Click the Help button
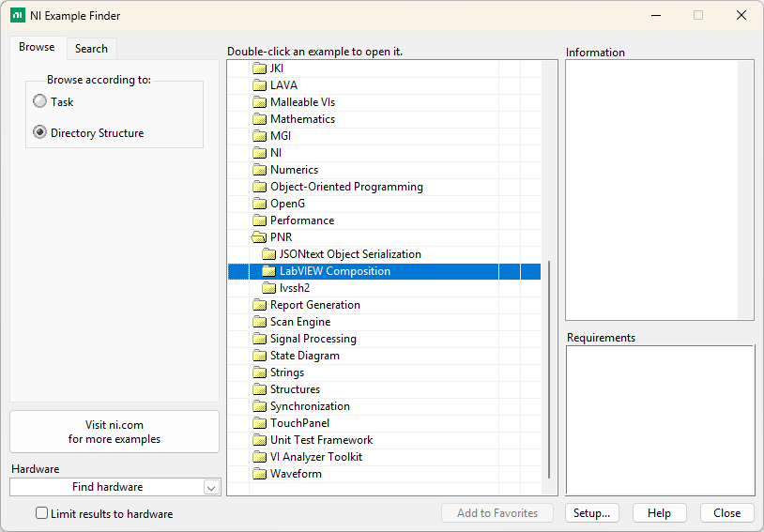The image size is (764, 532). (659, 513)
